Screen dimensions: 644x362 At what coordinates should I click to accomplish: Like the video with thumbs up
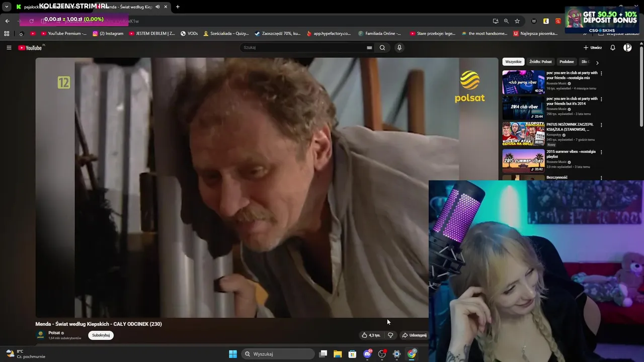pyautogui.click(x=371, y=335)
